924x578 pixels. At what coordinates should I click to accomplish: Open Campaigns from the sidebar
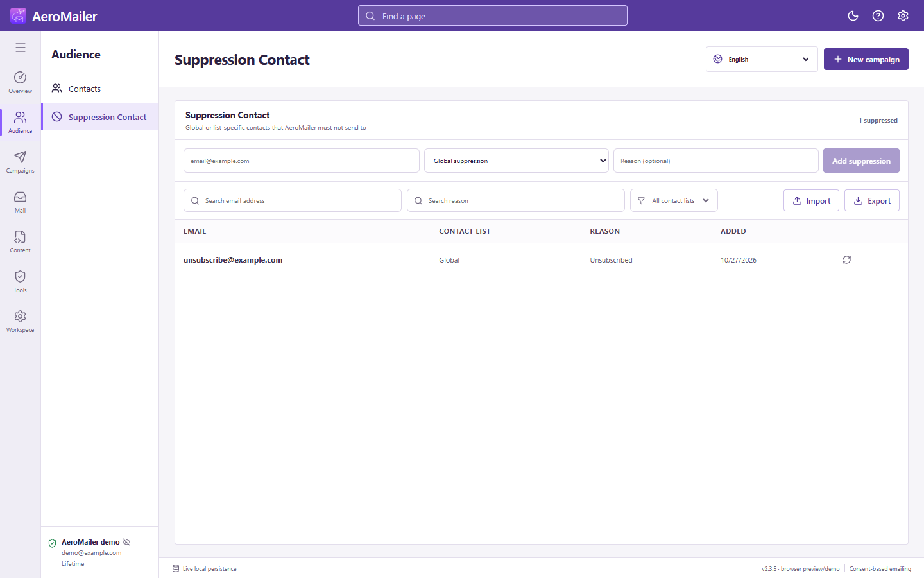pyautogui.click(x=21, y=162)
